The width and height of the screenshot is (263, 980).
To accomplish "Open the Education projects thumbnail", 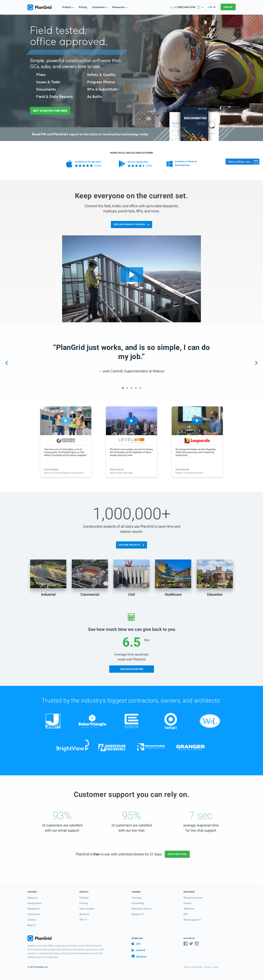I will pyautogui.click(x=215, y=574).
